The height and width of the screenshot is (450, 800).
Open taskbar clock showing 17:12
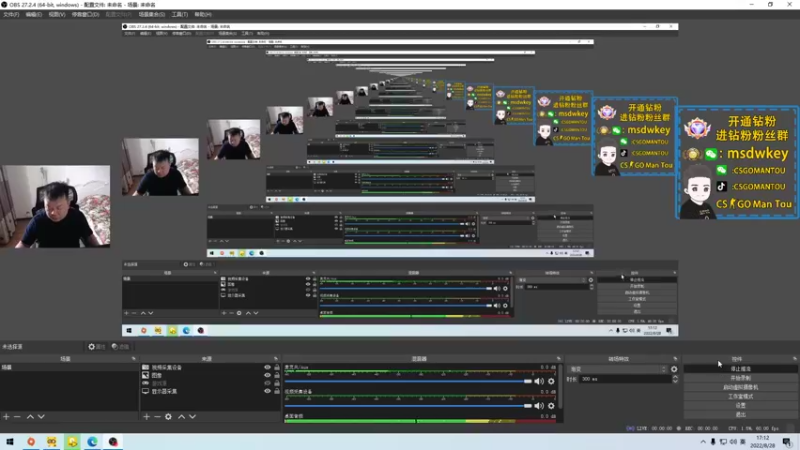click(762, 442)
